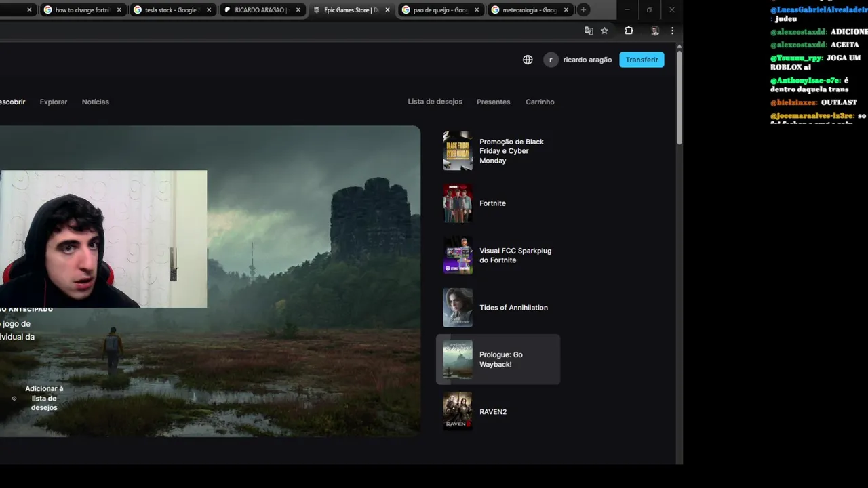Click the @AnthonyIsac-o7e chat username
The height and width of the screenshot is (488, 868).
tap(806, 81)
